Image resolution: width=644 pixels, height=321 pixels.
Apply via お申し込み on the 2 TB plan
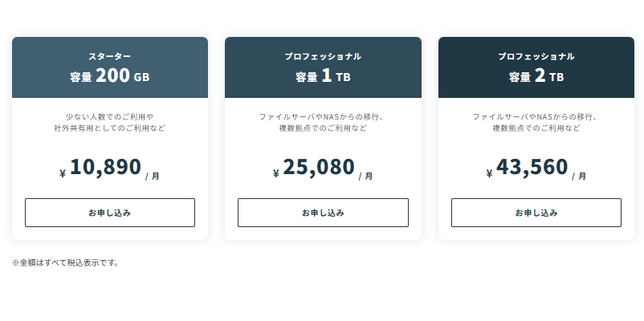point(536,213)
